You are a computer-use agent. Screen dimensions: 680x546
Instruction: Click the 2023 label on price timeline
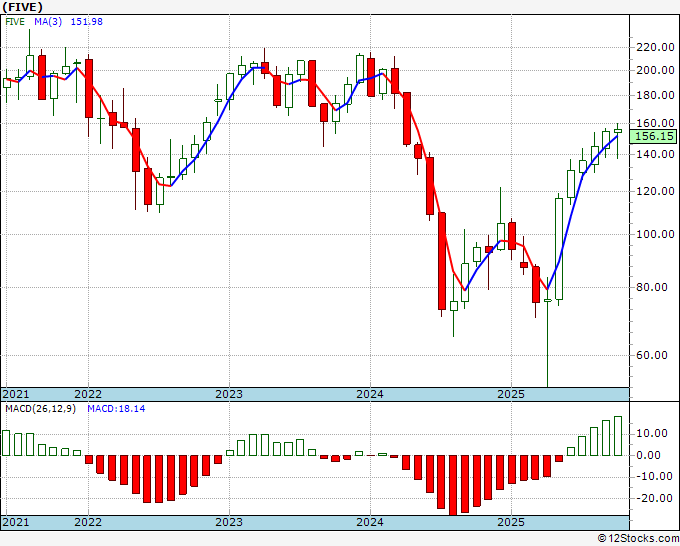(229, 394)
